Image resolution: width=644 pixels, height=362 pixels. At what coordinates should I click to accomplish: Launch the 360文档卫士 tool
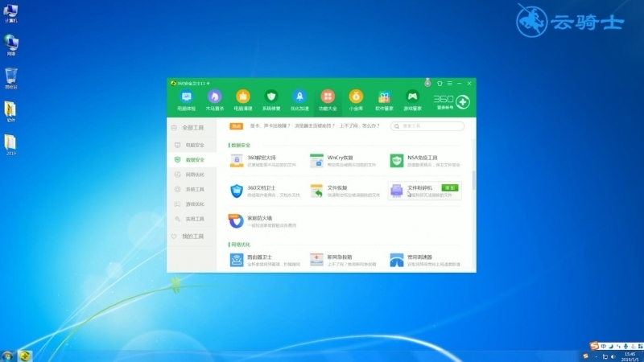click(x=265, y=191)
